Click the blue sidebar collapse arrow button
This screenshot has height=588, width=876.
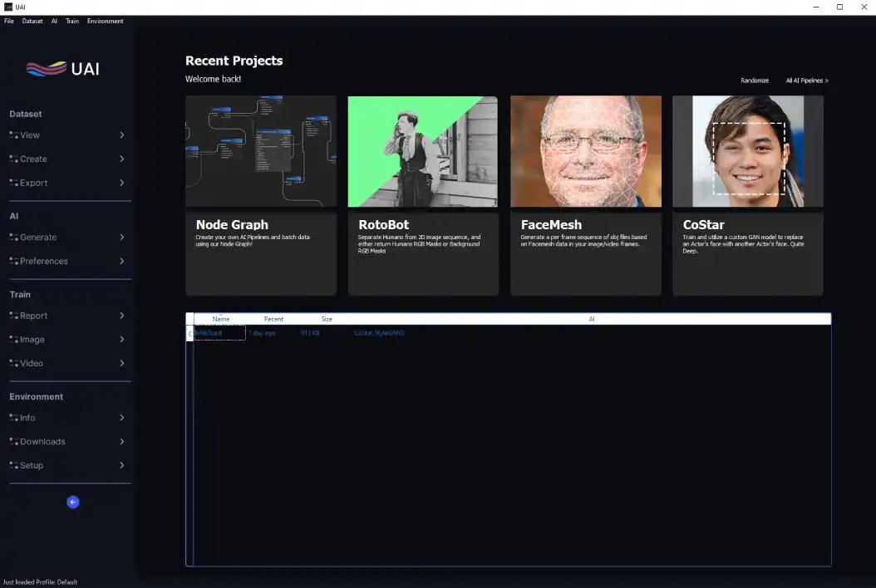tap(73, 502)
